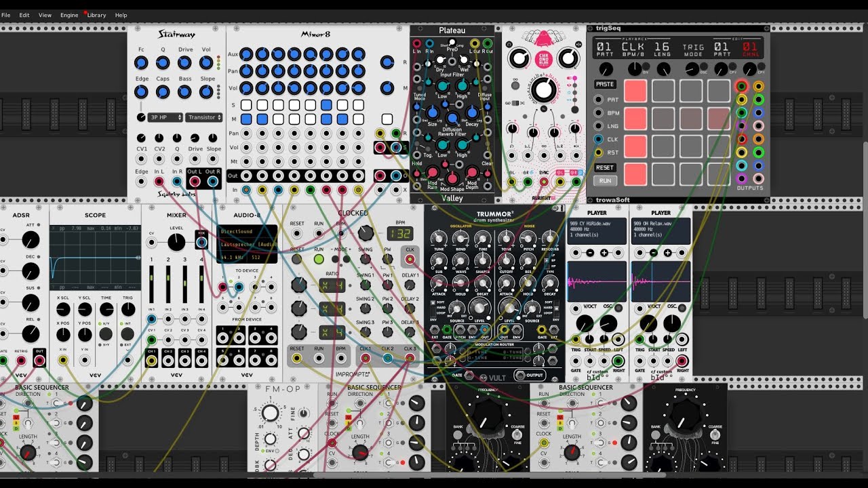Click the Stairway Bass knob

184,92
